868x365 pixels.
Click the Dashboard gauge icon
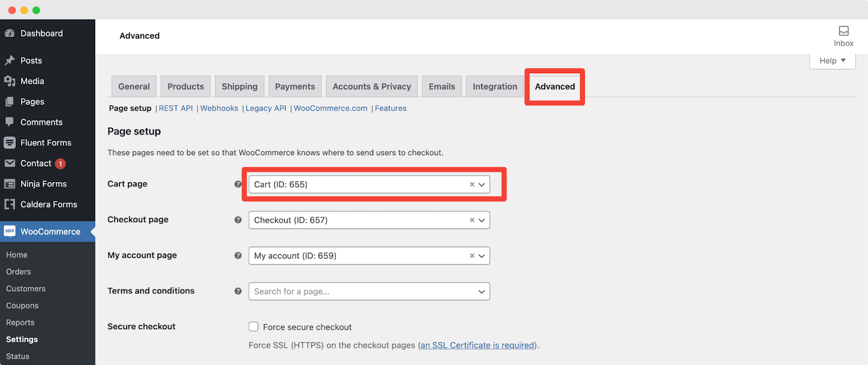pos(10,33)
